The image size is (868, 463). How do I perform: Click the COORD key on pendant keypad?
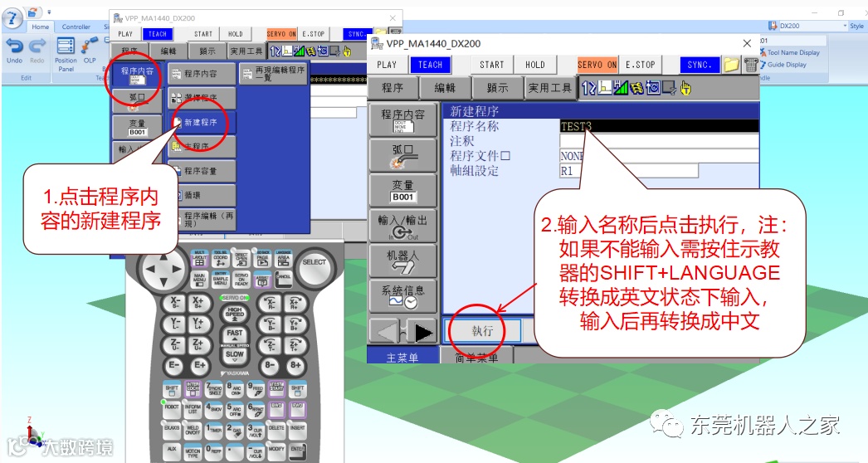221,259
